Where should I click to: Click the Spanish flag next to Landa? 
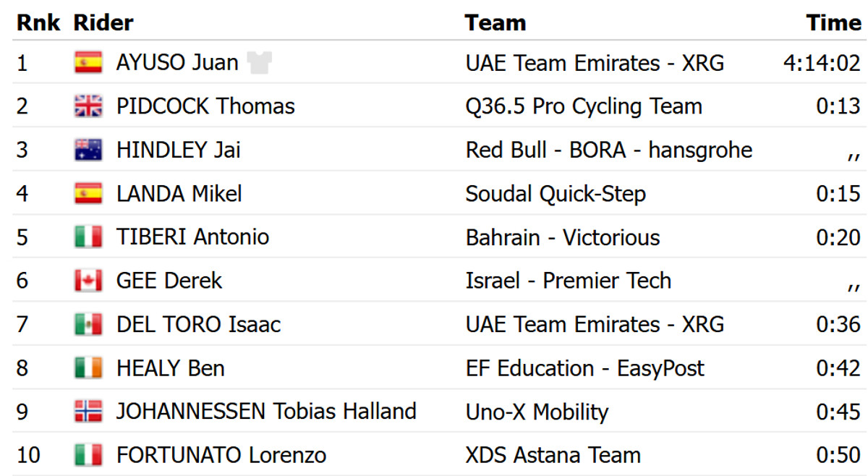click(88, 194)
